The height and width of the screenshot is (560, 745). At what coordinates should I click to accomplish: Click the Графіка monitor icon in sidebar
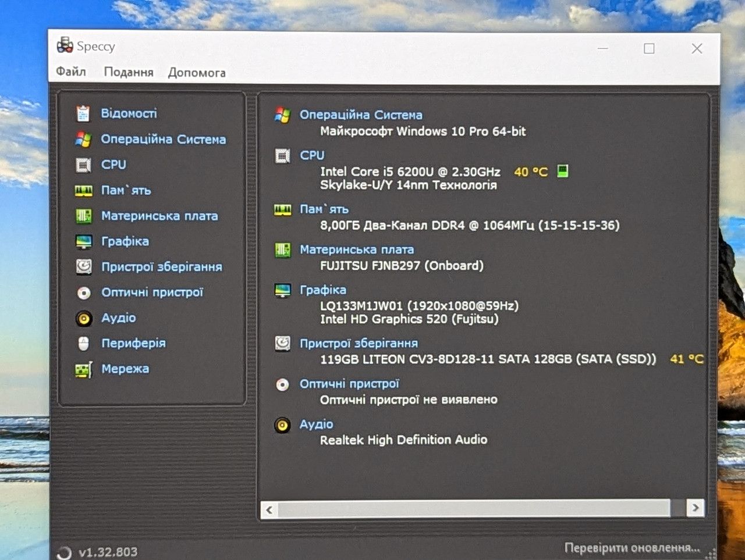click(84, 242)
